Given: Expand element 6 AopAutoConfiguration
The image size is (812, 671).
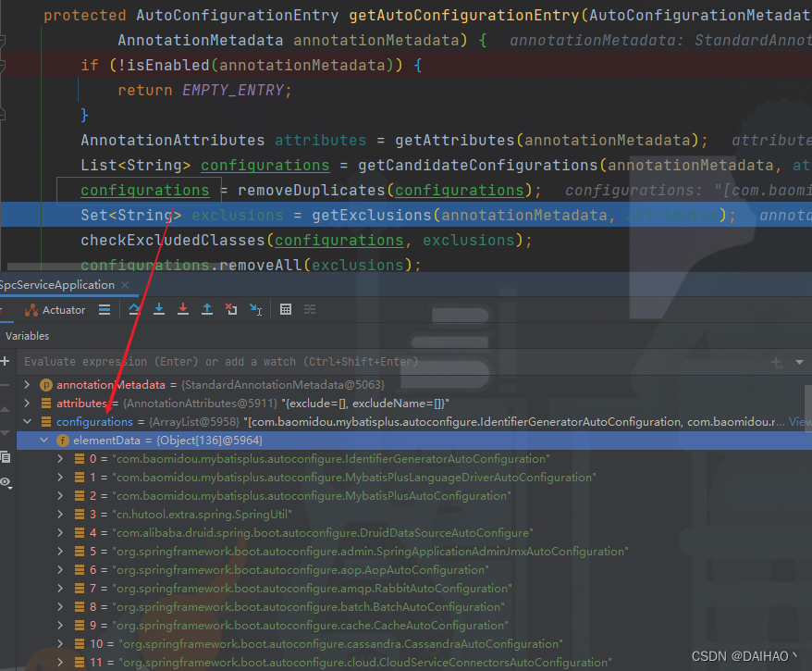Looking at the screenshot, I should click(61, 570).
